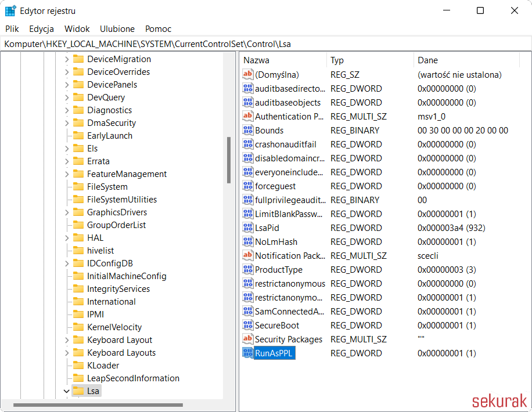Expand the DmaSecurity key

click(66, 123)
